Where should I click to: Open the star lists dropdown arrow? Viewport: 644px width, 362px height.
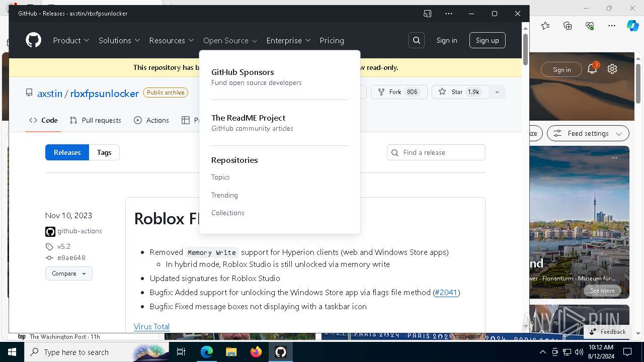pyautogui.click(x=497, y=92)
